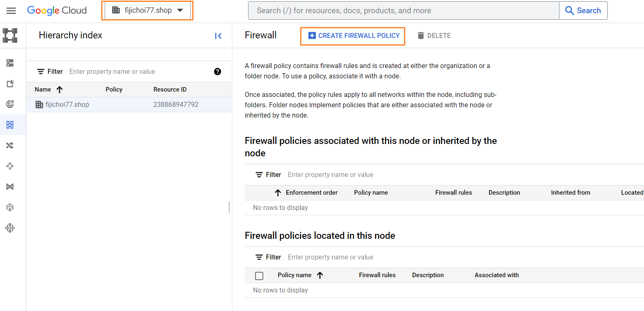Image resolution: width=644 pixels, height=311 pixels.
Task: Click the help question mark icon
Action: click(x=218, y=72)
